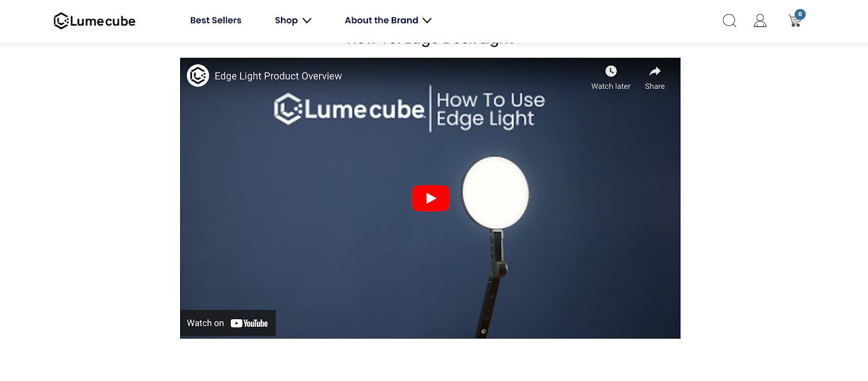Click the Share text label in video

[655, 86]
